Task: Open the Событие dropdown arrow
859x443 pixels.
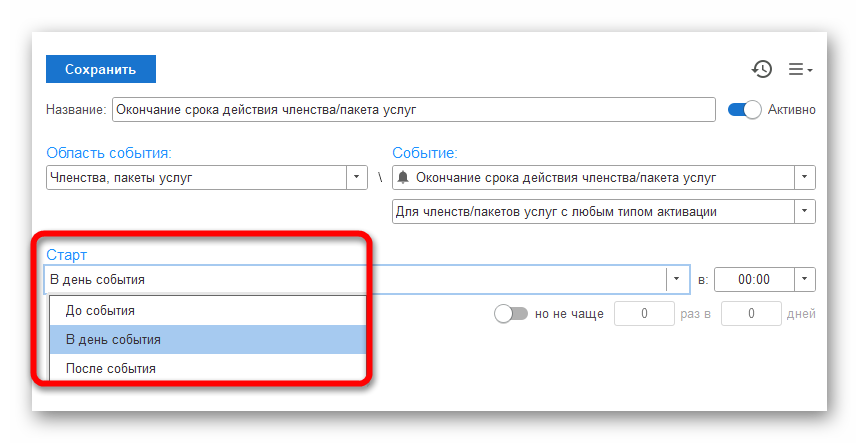Action: (805, 177)
